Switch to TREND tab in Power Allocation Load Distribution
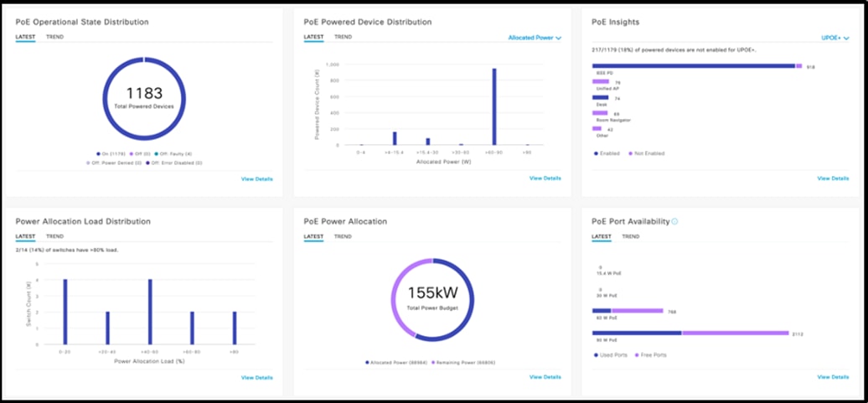868x403 pixels. tap(54, 236)
